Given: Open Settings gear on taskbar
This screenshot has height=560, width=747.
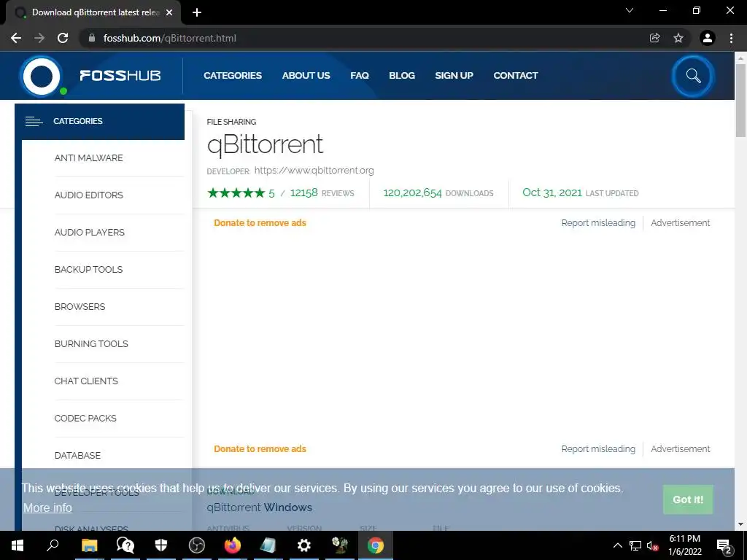Looking at the screenshot, I should [x=304, y=545].
